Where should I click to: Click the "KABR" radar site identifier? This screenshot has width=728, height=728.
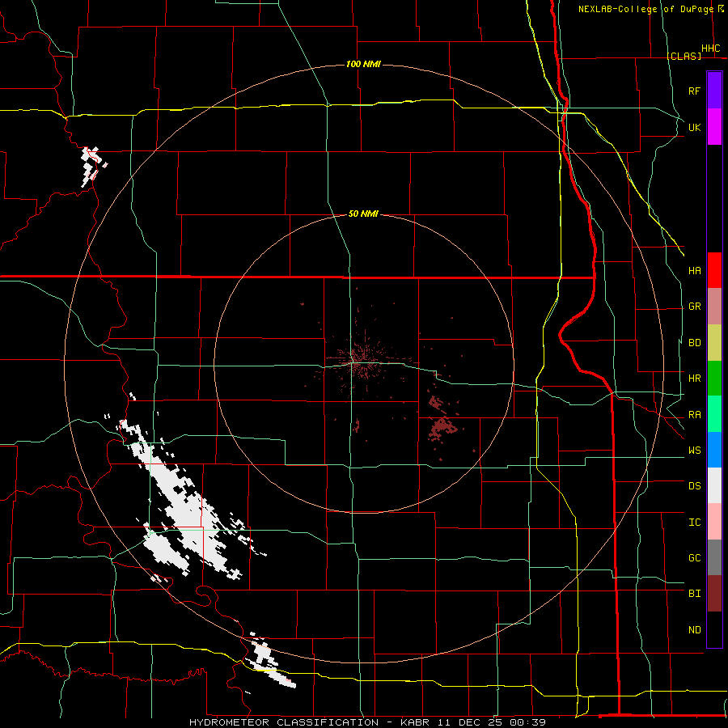pos(415,722)
